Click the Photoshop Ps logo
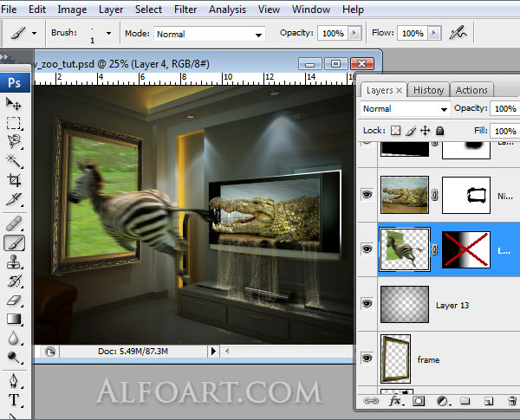 [15, 82]
